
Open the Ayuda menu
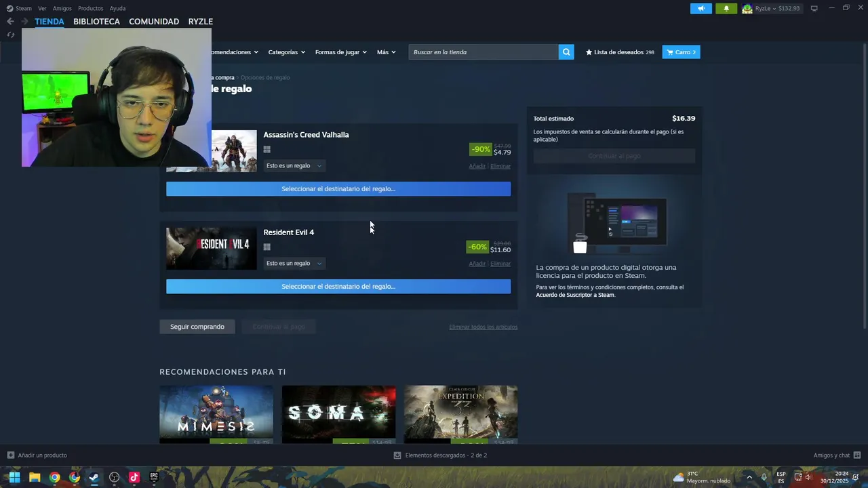click(x=117, y=8)
